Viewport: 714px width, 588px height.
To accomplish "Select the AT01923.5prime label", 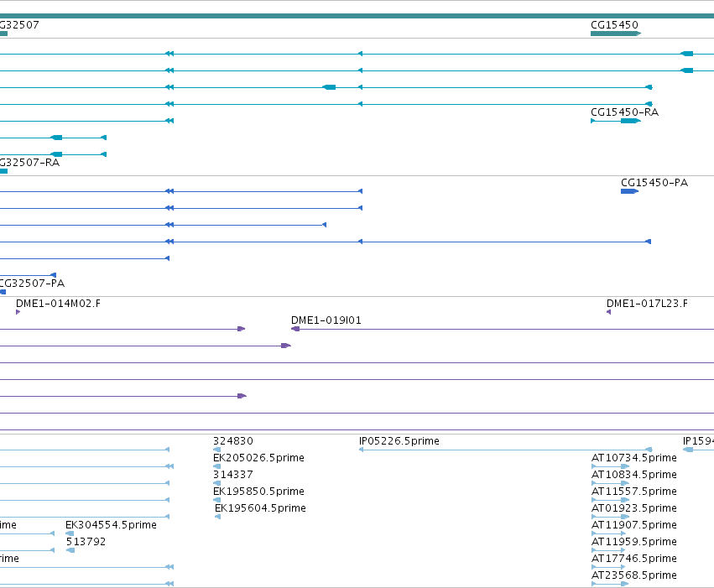I will 633,508.
